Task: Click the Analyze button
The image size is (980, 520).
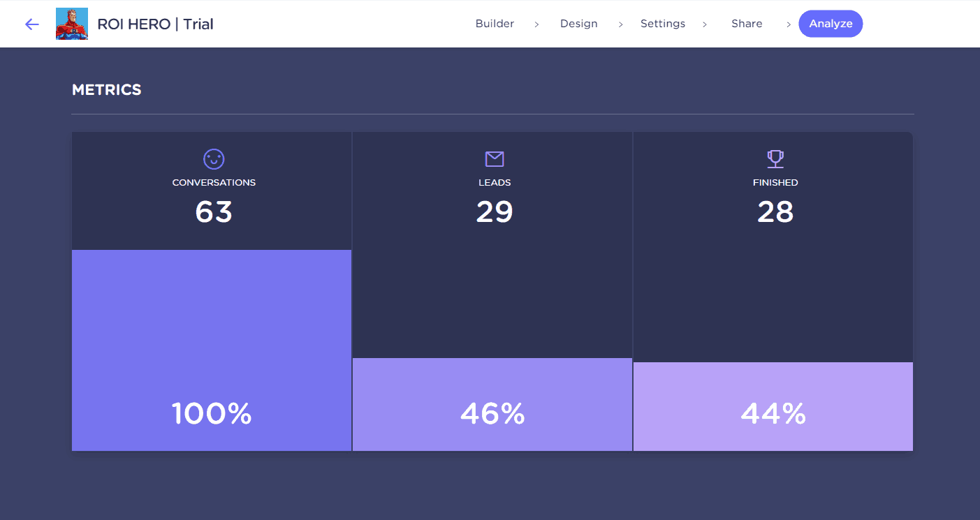Action: click(831, 24)
